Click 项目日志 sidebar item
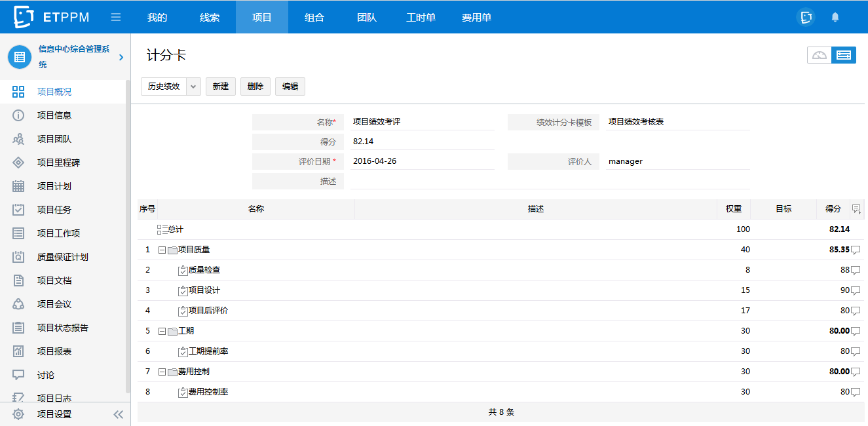This screenshot has height=426, width=868. (54, 398)
